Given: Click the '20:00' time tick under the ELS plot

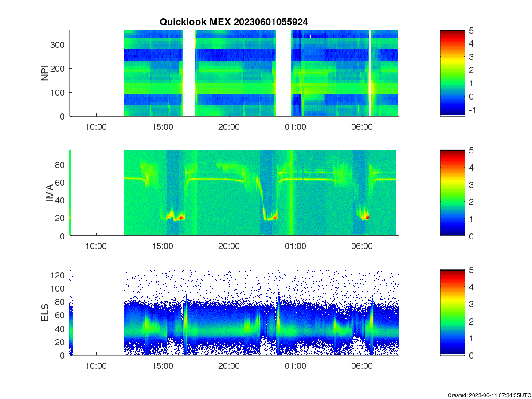Looking at the screenshot, I should tap(229, 366).
